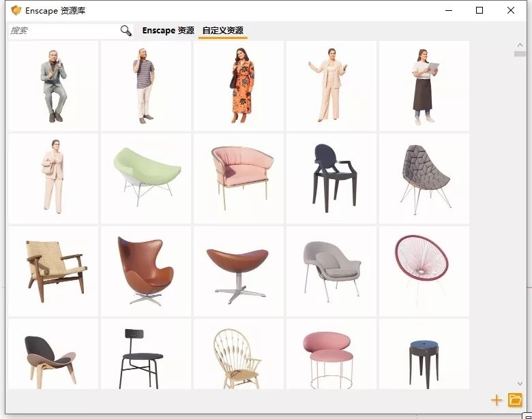This screenshot has width=532, height=419.
Task: Select the waitress holding a tablet
Action: click(424, 86)
